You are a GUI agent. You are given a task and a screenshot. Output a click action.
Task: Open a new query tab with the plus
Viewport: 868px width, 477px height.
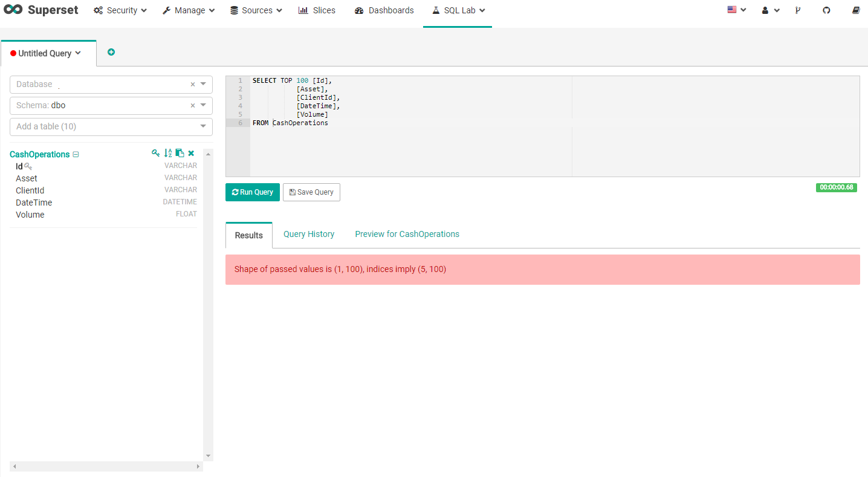click(111, 52)
